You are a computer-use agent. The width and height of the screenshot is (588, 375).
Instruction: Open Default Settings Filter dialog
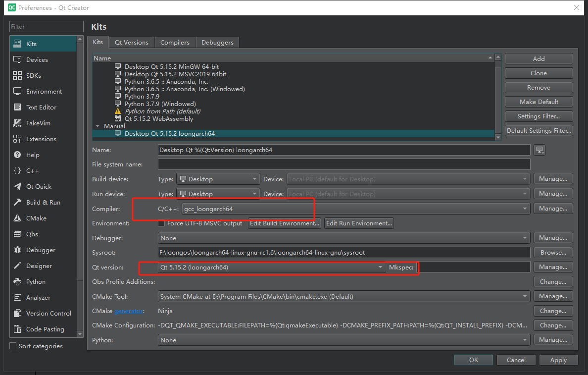pyautogui.click(x=539, y=131)
